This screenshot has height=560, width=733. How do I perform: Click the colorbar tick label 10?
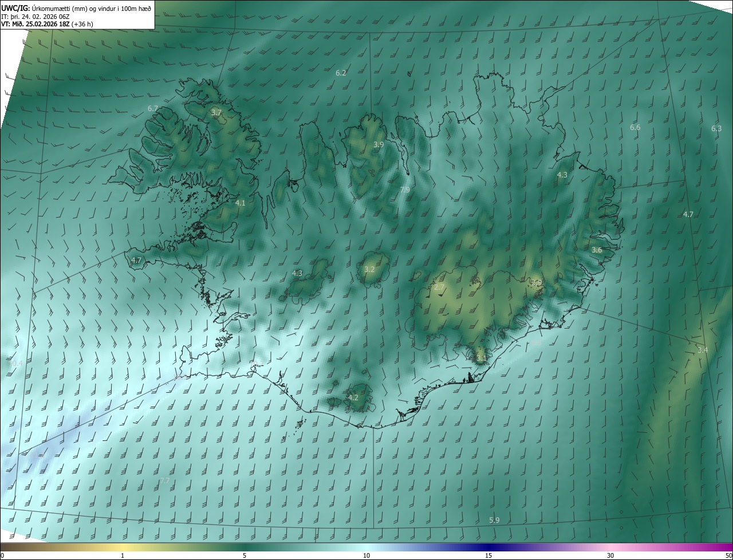tap(366, 555)
